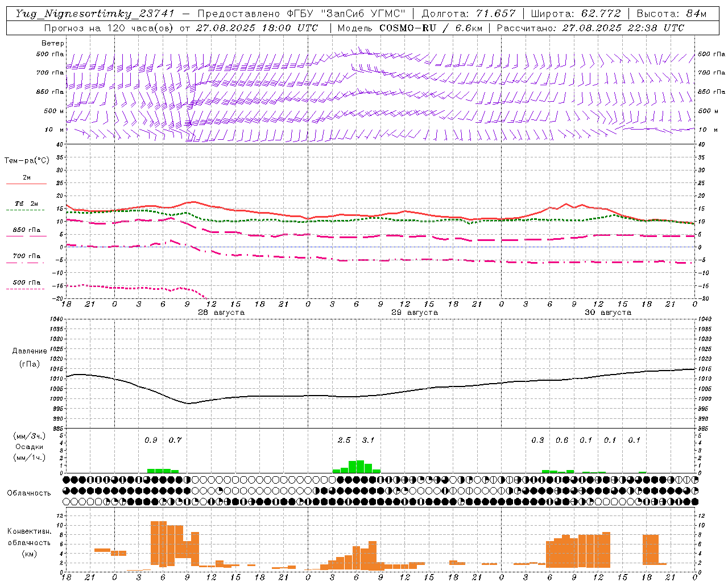728x582 pixels.
Task: Click the Широта: 62.772 value
Action: [576, 14]
